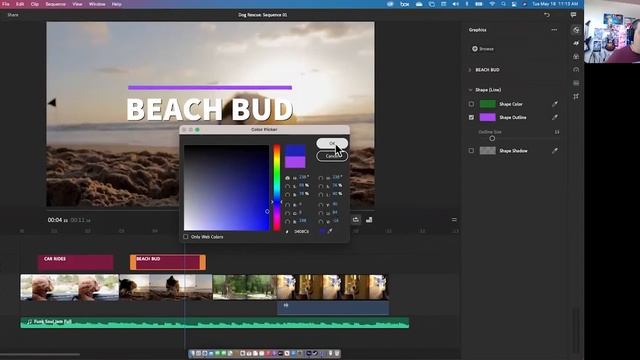Toggle the loop playback icon under the preview
640x360 pixels.
click(356, 220)
